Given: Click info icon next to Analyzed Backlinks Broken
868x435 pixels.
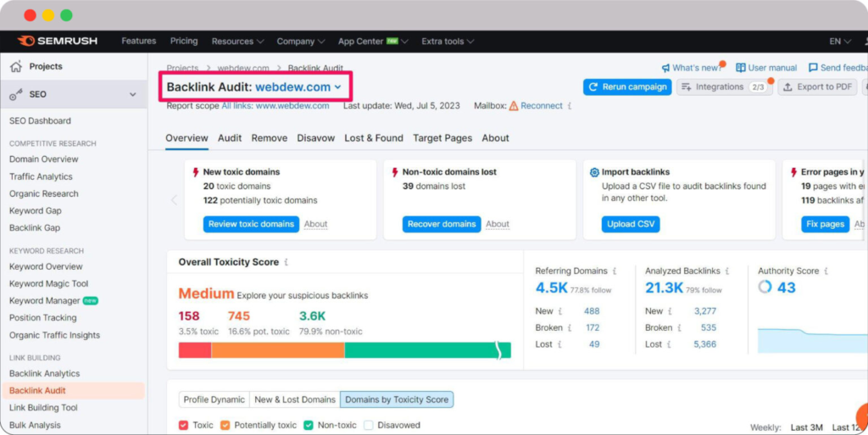Looking at the screenshot, I should coord(679,328).
